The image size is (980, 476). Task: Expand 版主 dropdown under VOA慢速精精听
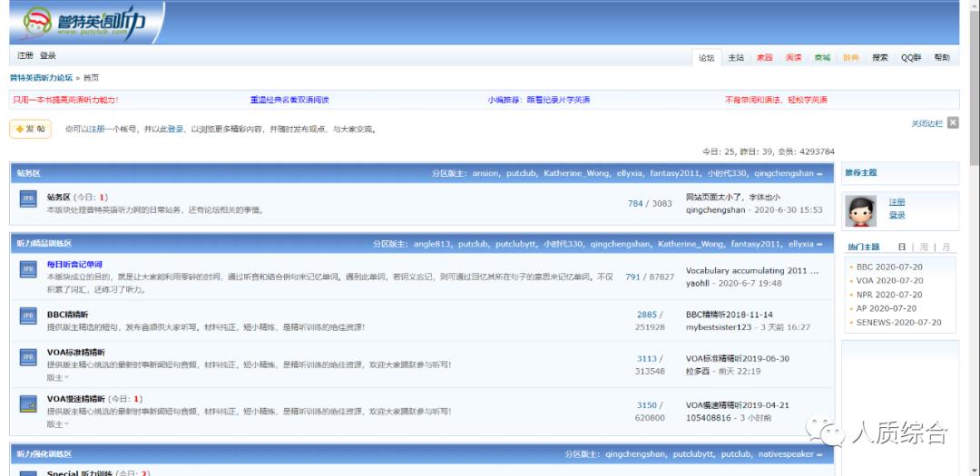(57, 423)
